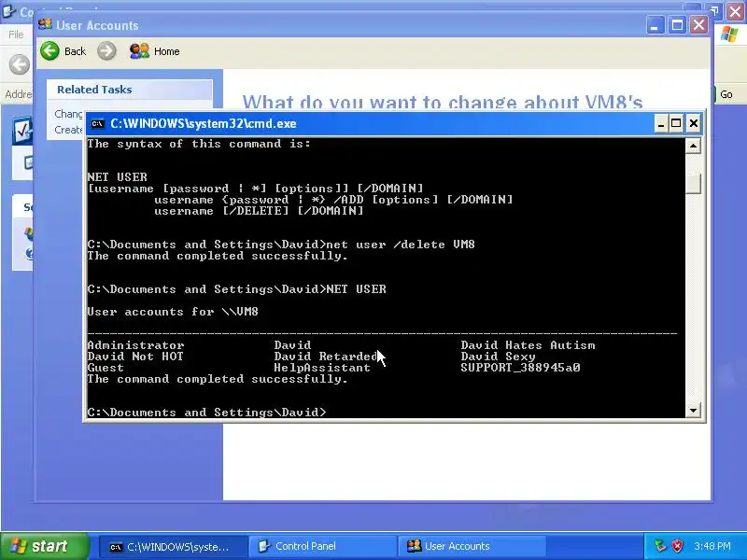The height and width of the screenshot is (560, 747).
Task: Switch to cmd.exe taskbar button
Action: [174, 547]
